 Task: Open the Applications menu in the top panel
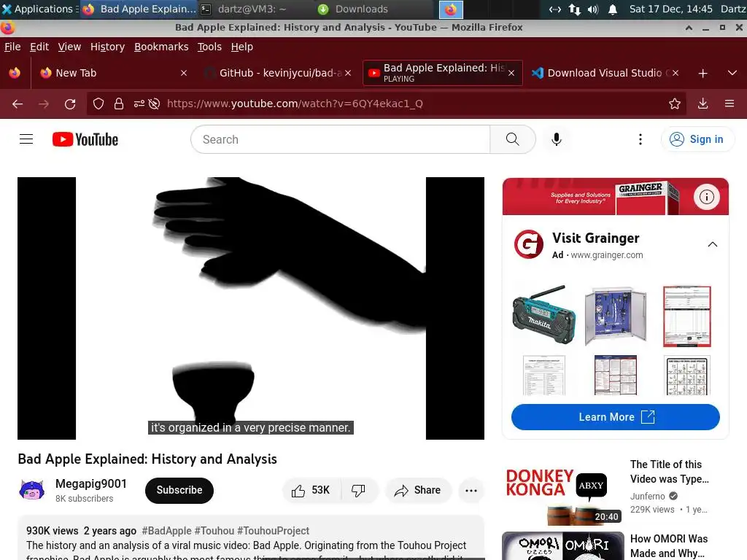click(x=38, y=9)
